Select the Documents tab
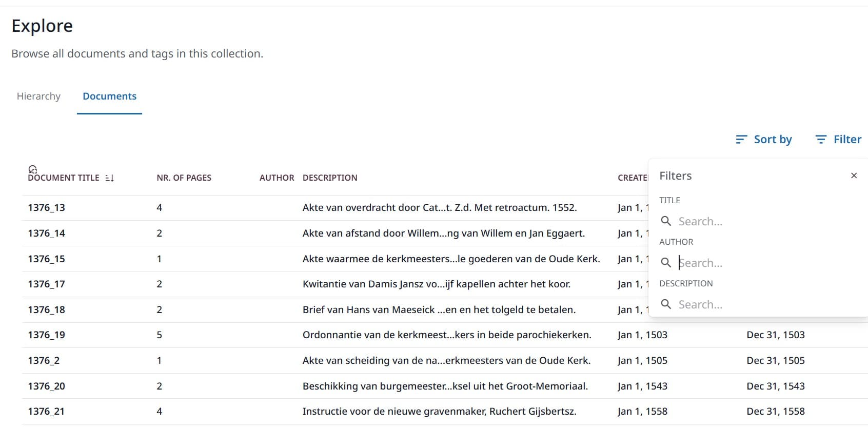868x427 pixels. [109, 96]
